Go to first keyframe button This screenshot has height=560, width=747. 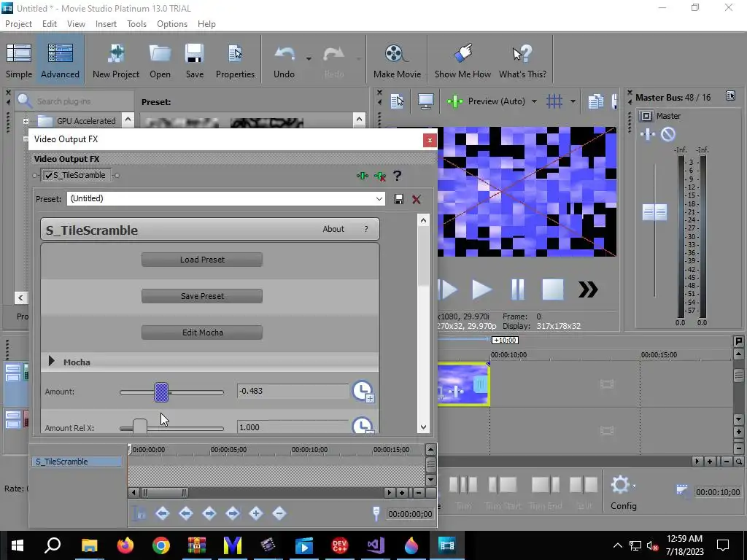163,513
